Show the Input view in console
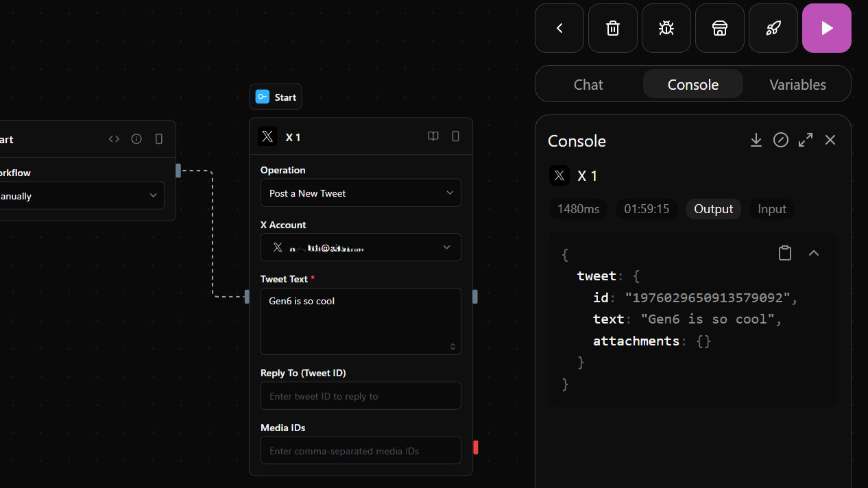This screenshot has width=868, height=488. (x=771, y=209)
